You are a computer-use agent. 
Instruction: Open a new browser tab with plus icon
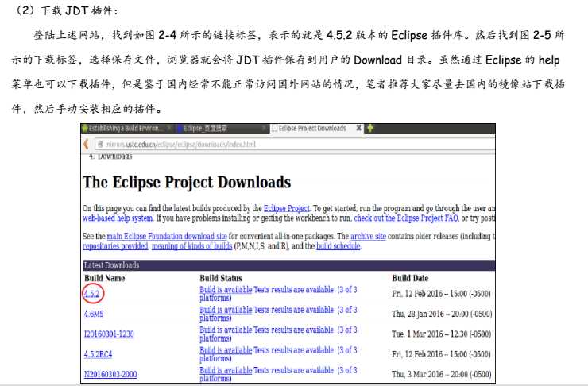click(370, 128)
